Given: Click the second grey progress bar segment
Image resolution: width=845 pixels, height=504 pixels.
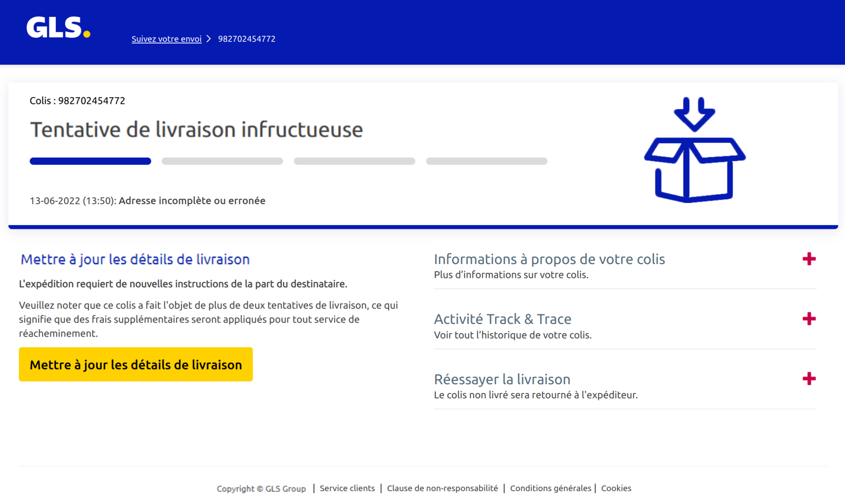Looking at the screenshot, I should coord(222,161).
